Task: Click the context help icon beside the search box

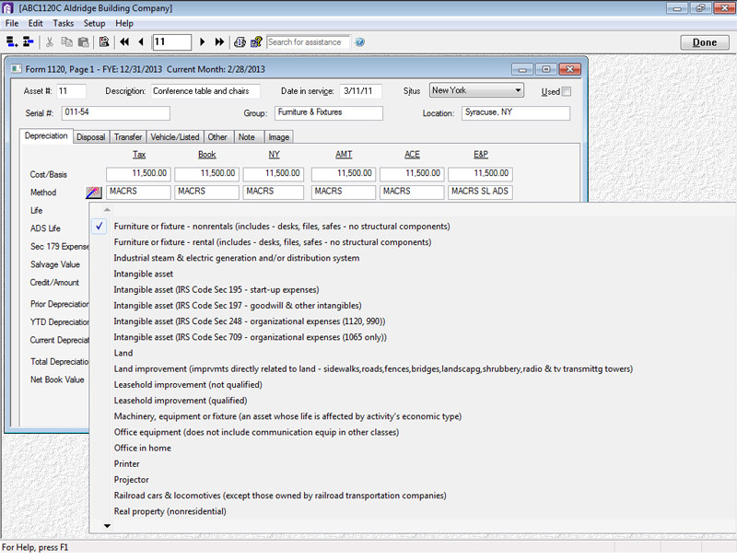Action: click(x=256, y=41)
